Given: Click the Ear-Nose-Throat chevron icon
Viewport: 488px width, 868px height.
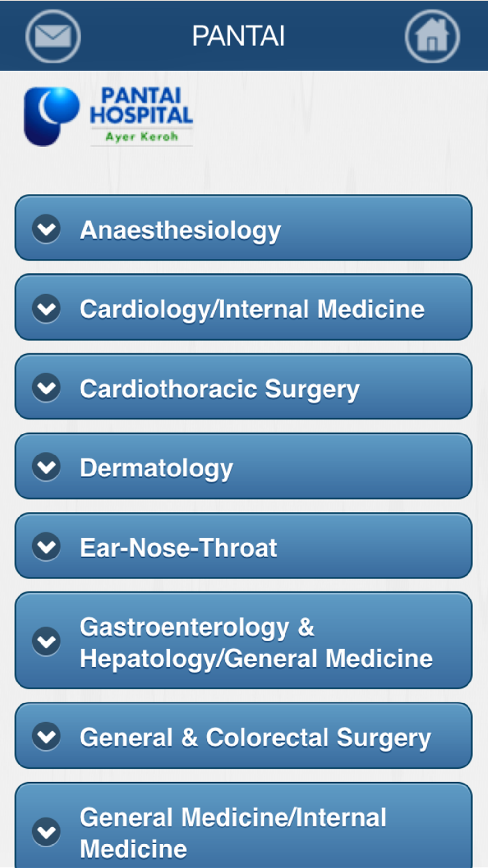Looking at the screenshot, I should pyautogui.click(x=46, y=546).
